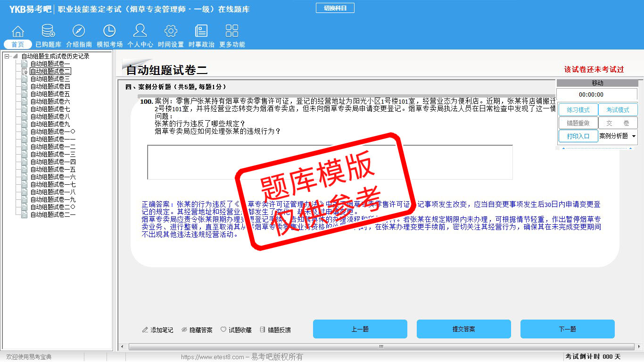Screen dimensions: 644x362
Task: Switch to 练习模式 practice mode
Action: (578, 110)
